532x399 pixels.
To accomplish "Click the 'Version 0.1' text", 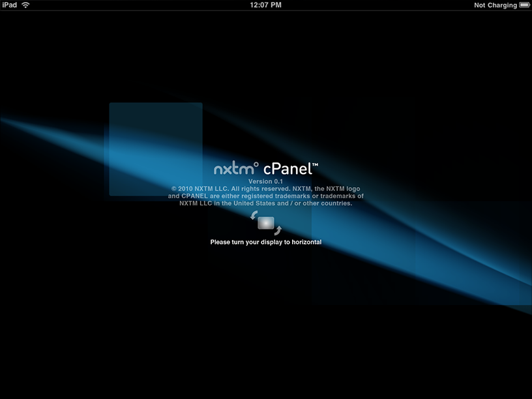I will (x=265, y=181).
